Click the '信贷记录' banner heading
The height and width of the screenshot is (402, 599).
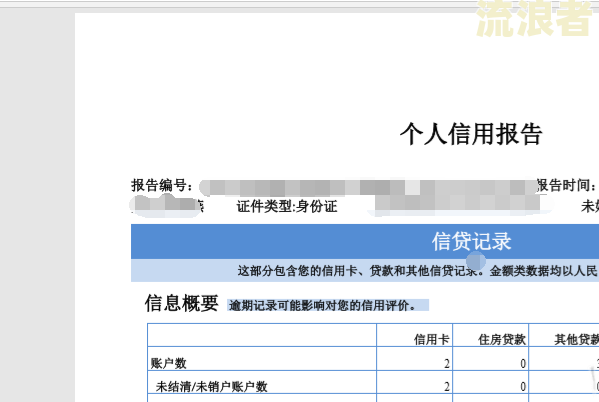pos(471,241)
